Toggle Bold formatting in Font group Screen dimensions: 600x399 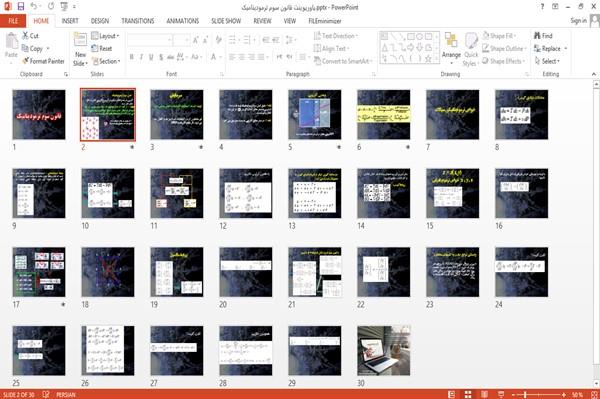coord(131,57)
